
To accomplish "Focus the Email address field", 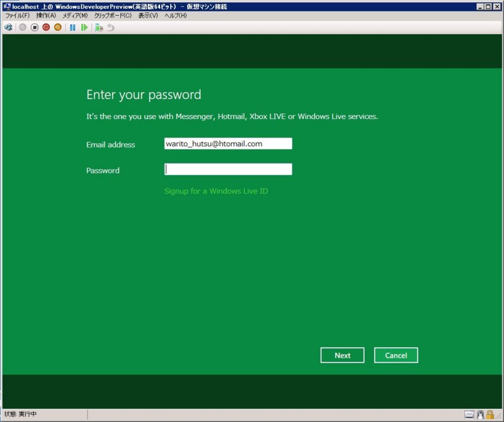I will 228,144.
